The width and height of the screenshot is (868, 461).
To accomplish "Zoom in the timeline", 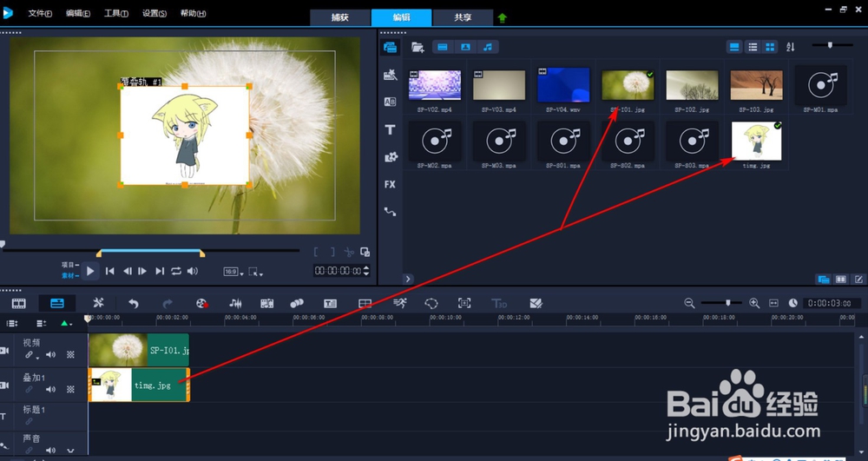I will [754, 303].
